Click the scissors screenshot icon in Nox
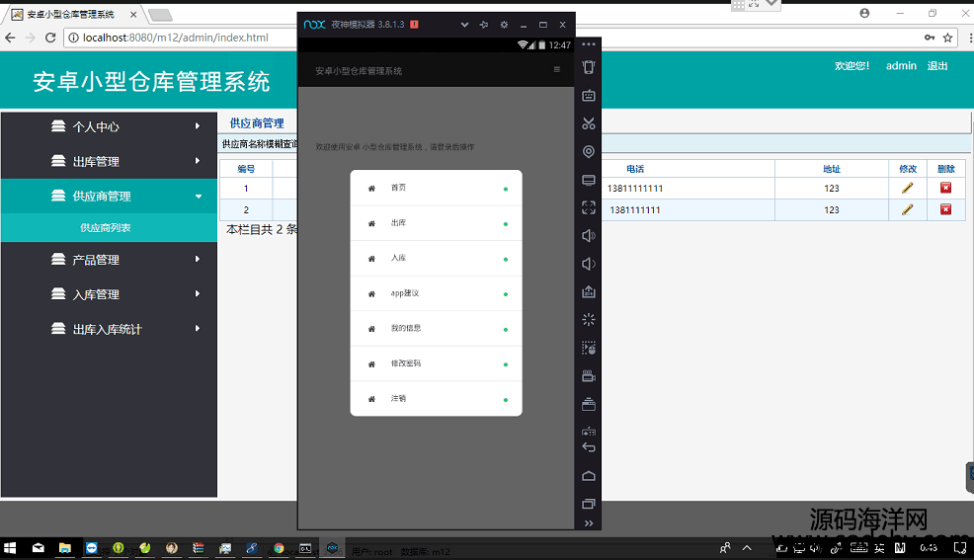Screen dimensions: 974x560 click(588, 123)
